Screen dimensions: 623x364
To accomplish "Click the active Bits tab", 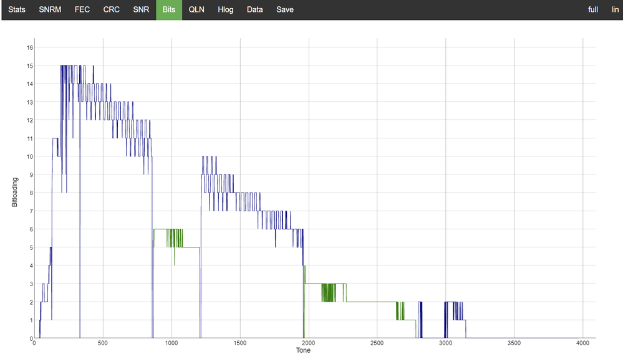I will pyautogui.click(x=168, y=10).
